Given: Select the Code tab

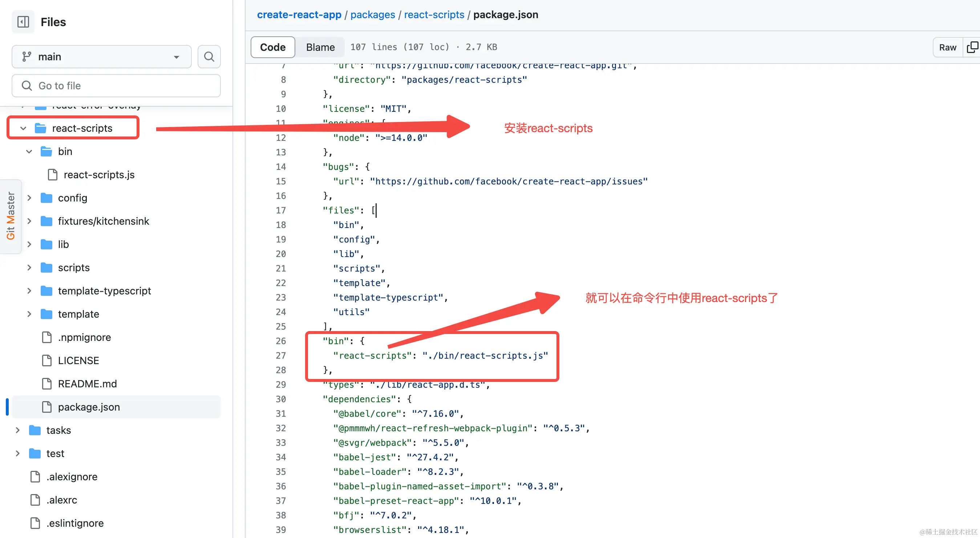Looking at the screenshot, I should point(272,47).
